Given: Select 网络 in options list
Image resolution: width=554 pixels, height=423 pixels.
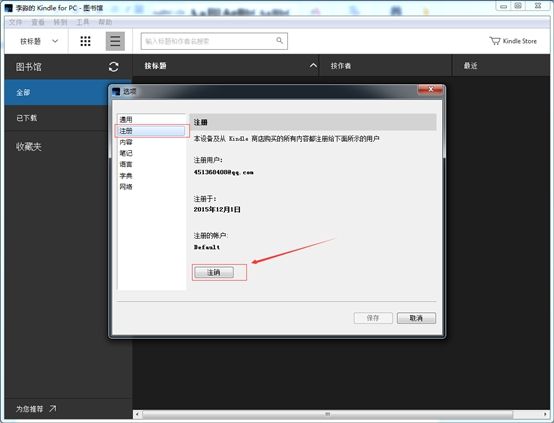Looking at the screenshot, I should [152, 187].
